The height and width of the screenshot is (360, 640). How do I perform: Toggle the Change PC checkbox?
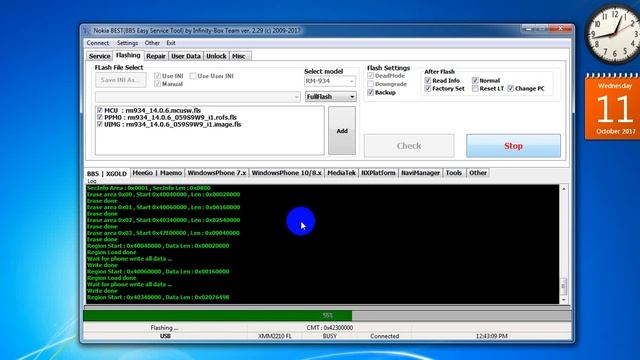pos(511,89)
